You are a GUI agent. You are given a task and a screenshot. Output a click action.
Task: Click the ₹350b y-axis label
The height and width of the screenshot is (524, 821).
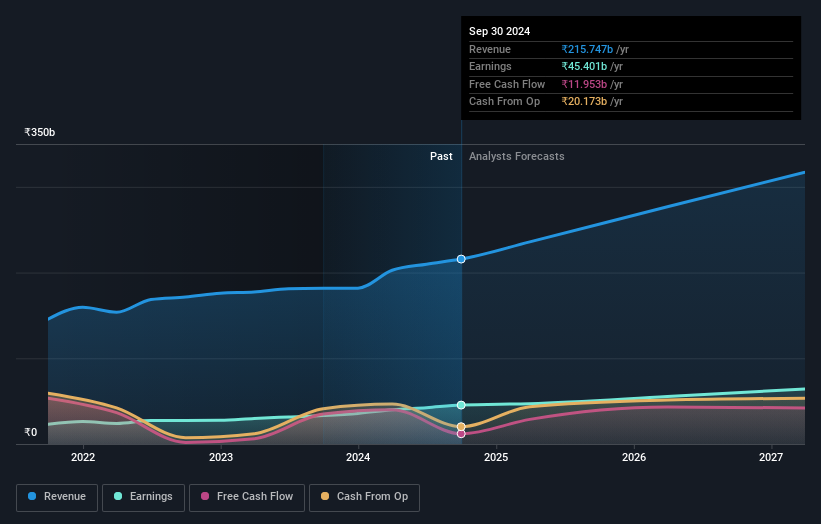40,132
